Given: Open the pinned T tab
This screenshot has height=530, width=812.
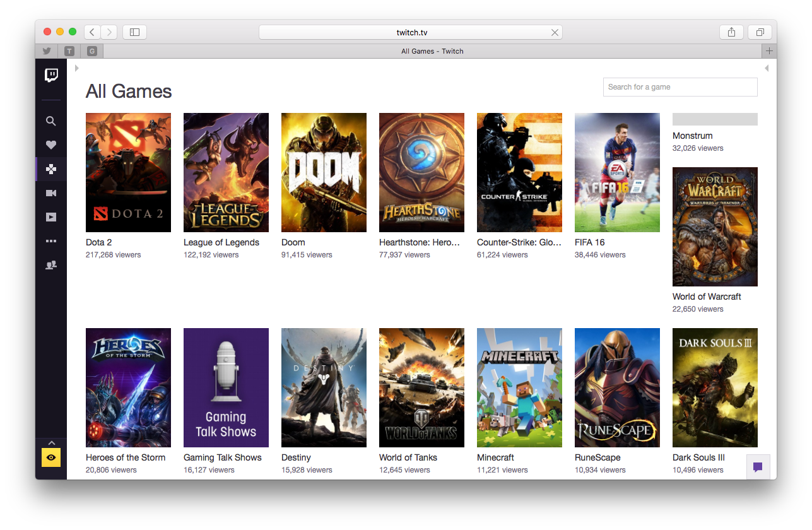Looking at the screenshot, I should point(69,51).
